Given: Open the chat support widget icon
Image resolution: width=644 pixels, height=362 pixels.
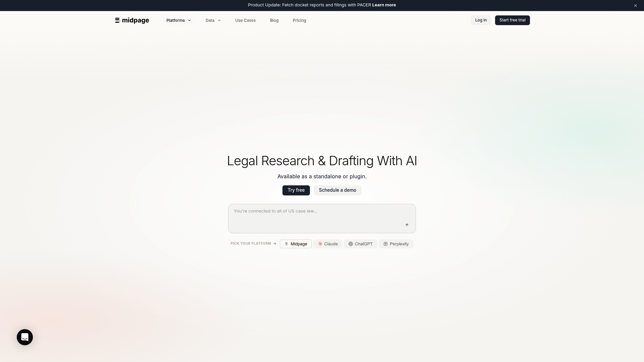Looking at the screenshot, I should click(25, 337).
